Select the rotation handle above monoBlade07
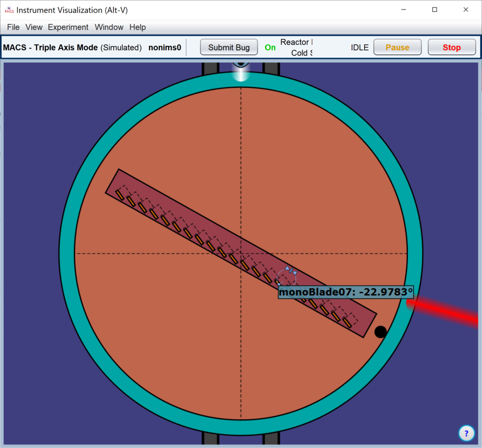The image size is (482, 448). [291, 271]
